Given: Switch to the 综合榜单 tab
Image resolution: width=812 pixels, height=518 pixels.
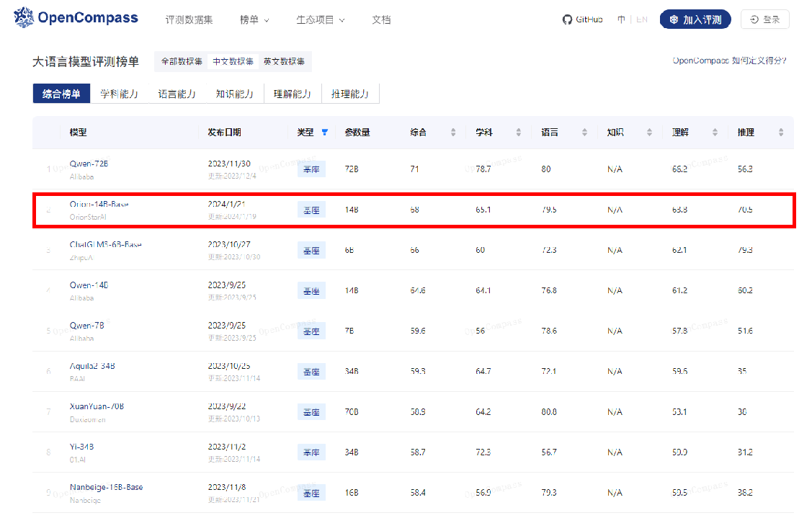Looking at the screenshot, I should pos(61,94).
